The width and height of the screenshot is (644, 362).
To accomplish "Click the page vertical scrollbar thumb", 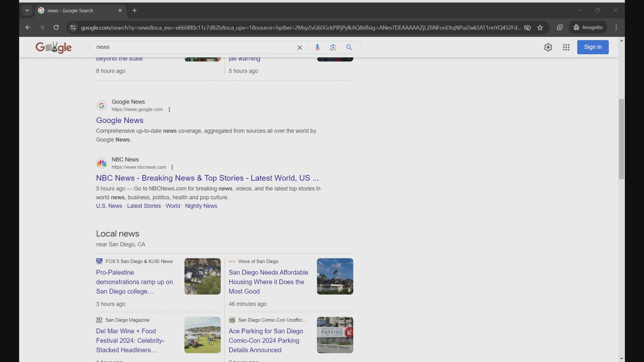I will pos(622,139).
